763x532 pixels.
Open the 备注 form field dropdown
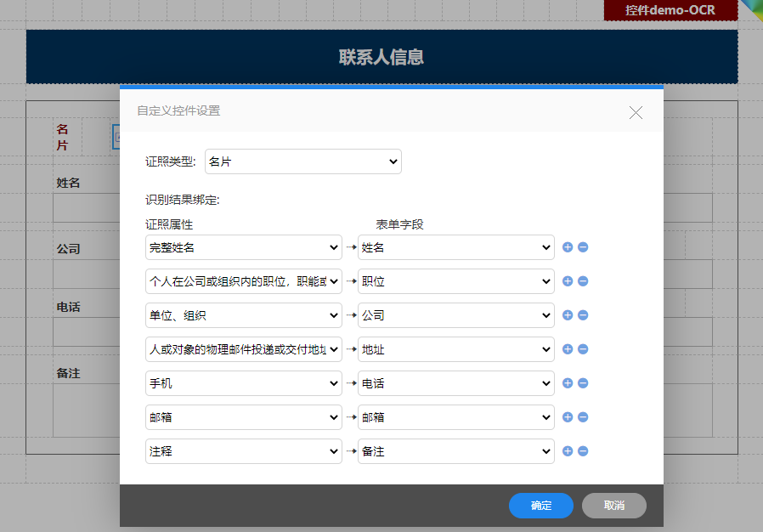tap(456, 451)
